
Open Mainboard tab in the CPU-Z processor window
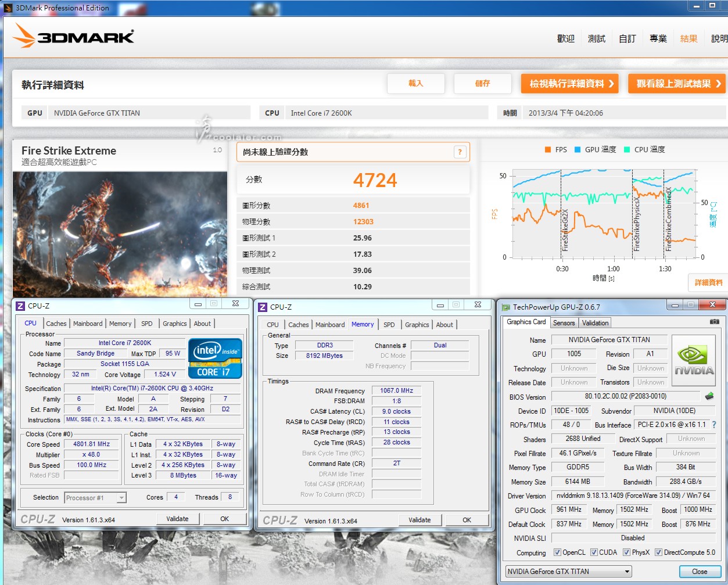click(x=88, y=324)
